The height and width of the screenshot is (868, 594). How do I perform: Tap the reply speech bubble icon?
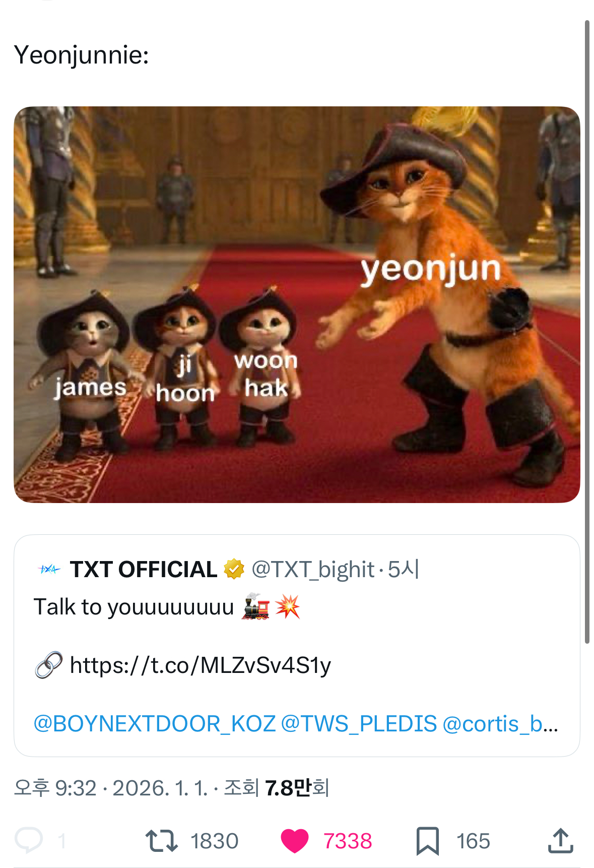pos(29,840)
